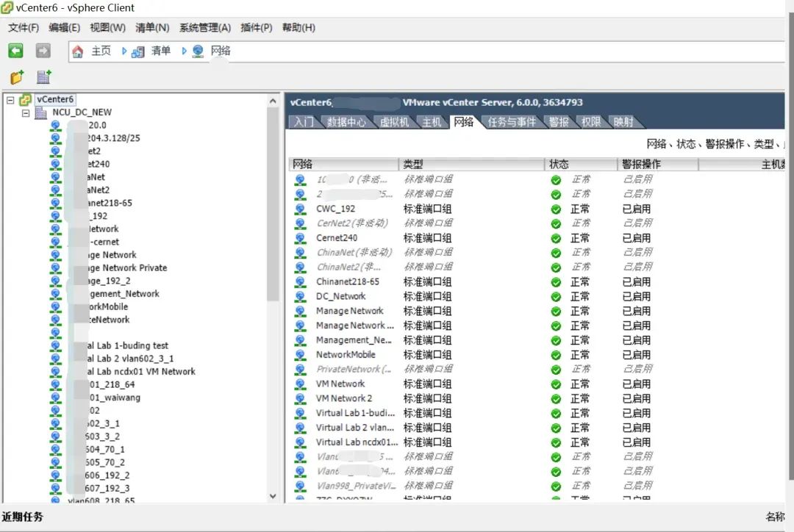Open the VM Network port group
794x532 pixels.
coord(340,384)
